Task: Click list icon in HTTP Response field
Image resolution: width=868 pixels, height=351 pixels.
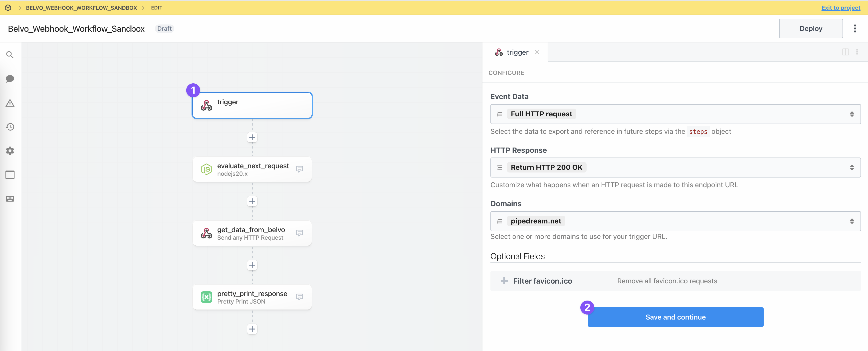Action: coord(499,168)
